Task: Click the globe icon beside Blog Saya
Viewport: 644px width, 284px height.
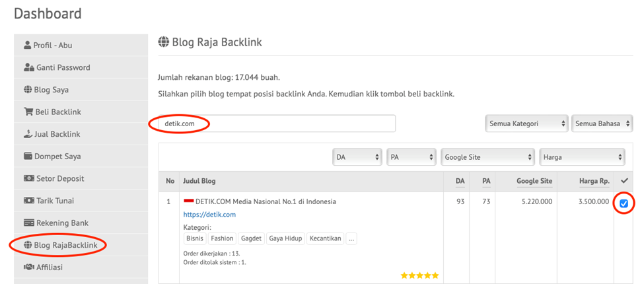Action: tap(28, 90)
